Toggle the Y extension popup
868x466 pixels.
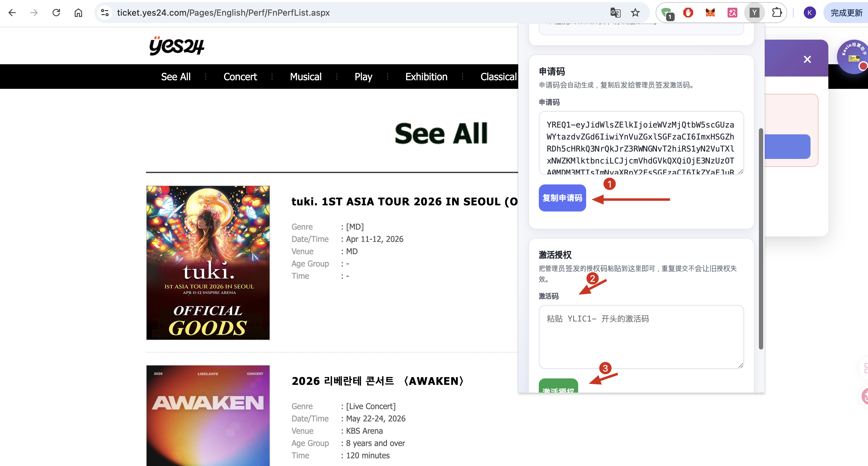[754, 13]
